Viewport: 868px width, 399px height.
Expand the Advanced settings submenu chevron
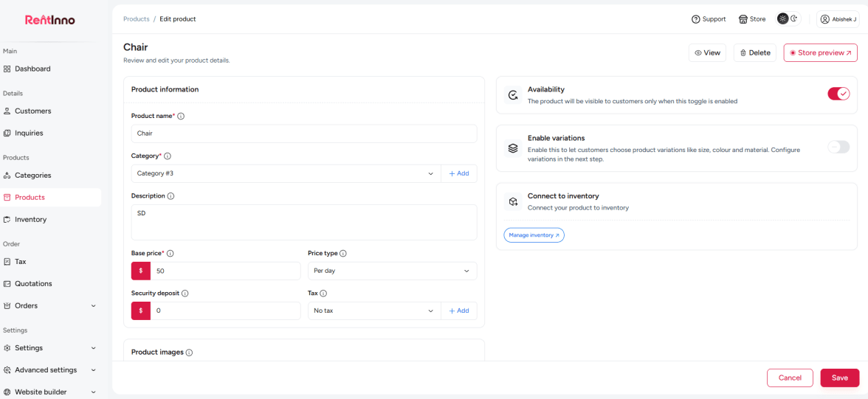point(94,370)
